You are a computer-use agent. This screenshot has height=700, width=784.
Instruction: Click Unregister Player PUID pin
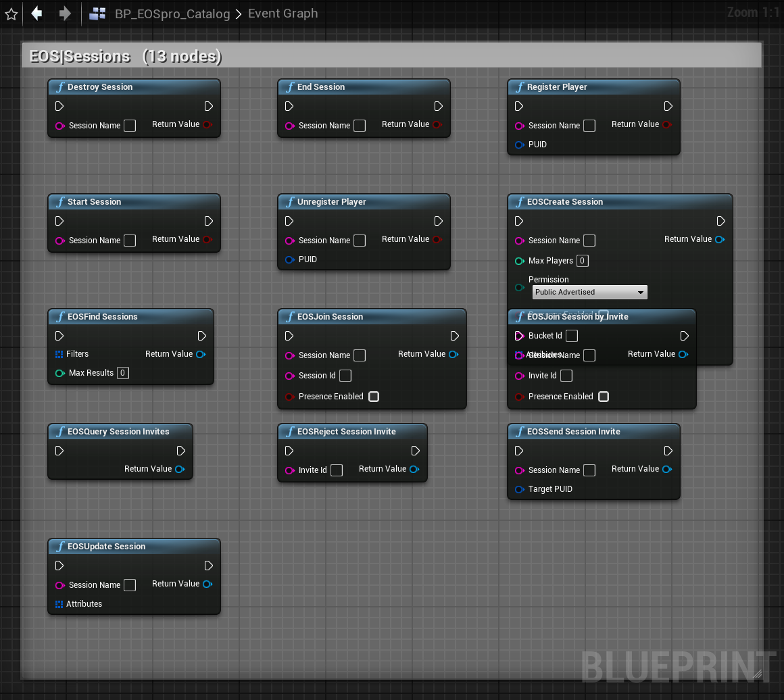[289, 259]
